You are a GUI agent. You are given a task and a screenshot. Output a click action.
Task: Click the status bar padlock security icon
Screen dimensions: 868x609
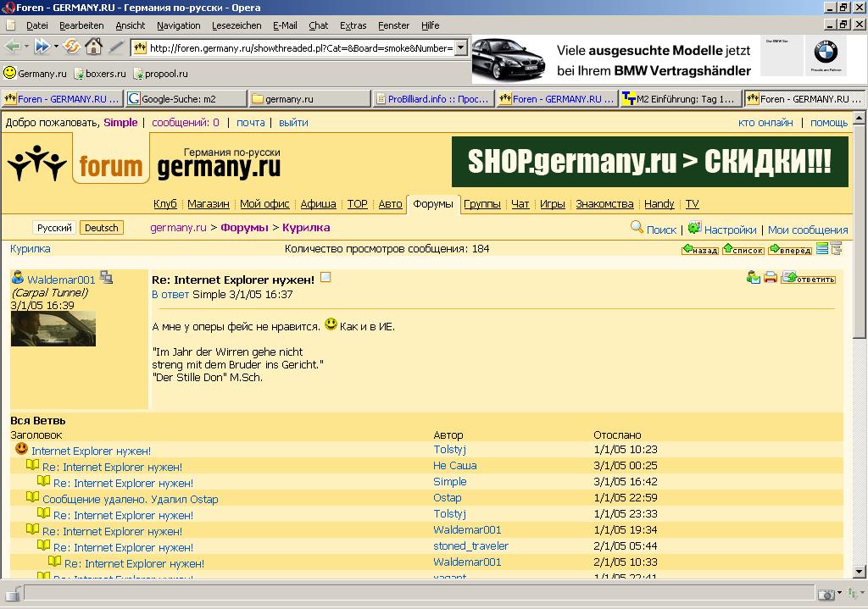click(12, 594)
